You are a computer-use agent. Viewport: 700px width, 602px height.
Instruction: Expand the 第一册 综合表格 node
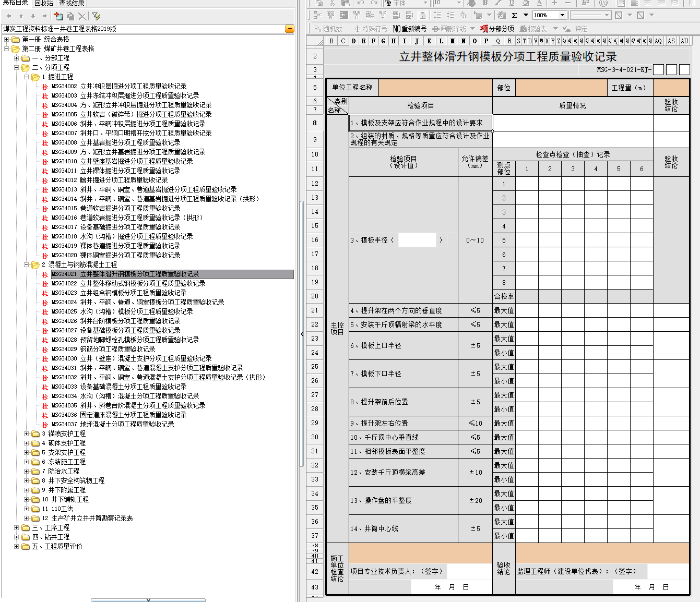pos(6,40)
